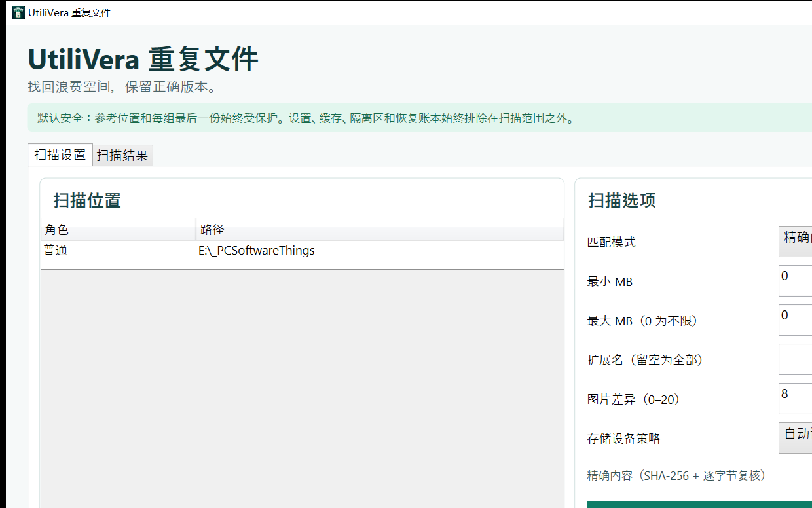The image size is (812, 508).
Task: Click the 找回浪费空间 subtitle text
Action: click(122, 87)
